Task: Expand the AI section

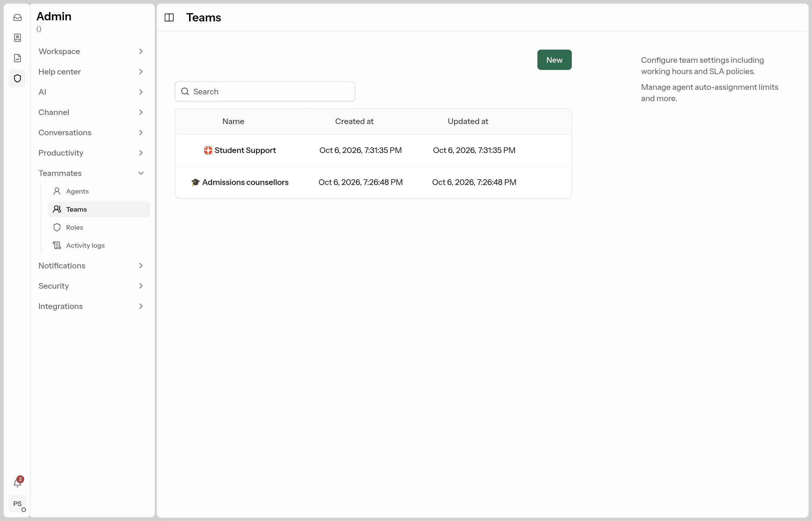Action: (x=91, y=92)
